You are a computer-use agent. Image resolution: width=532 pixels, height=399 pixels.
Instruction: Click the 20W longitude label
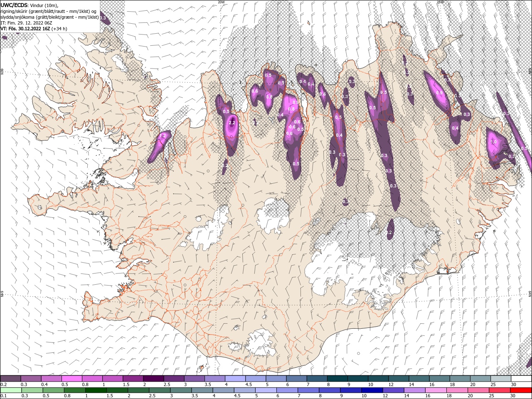pos(221,2)
